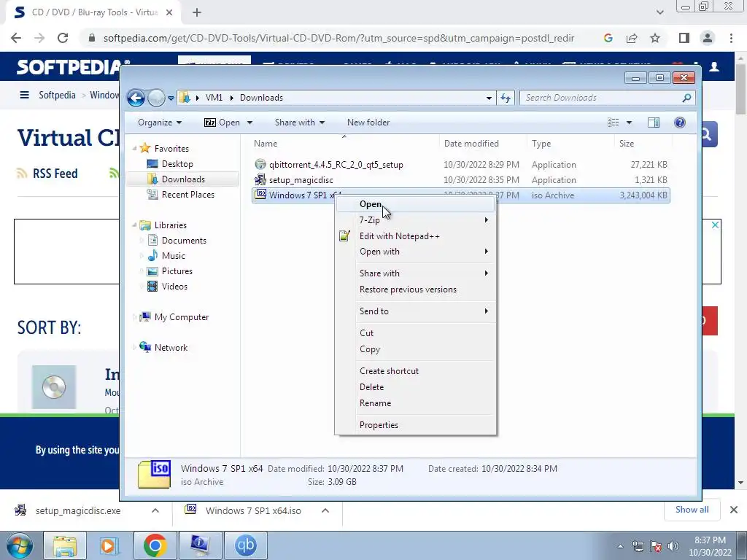
Task: Open recent locations dropdown arrow
Action: pos(171,98)
